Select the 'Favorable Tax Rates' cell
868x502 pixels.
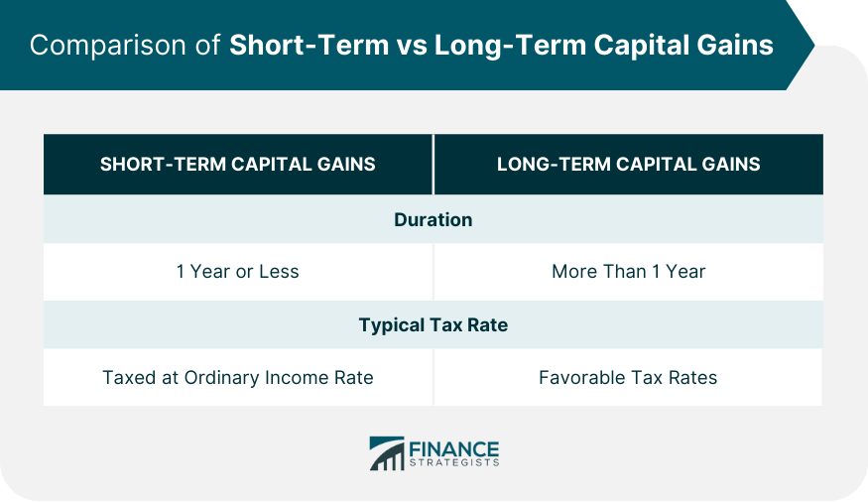tap(628, 377)
